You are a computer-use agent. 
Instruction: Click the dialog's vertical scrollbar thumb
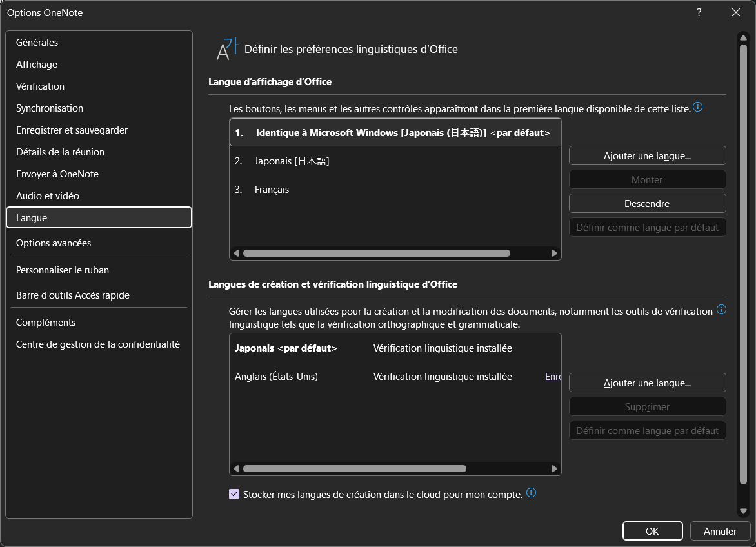coord(743,264)
